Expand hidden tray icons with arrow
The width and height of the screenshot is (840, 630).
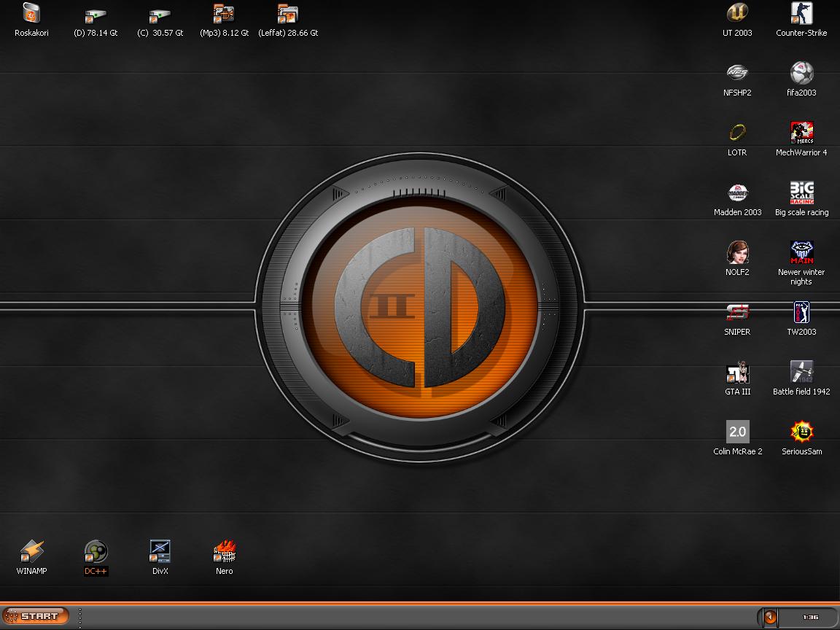(x=769, y=617)
